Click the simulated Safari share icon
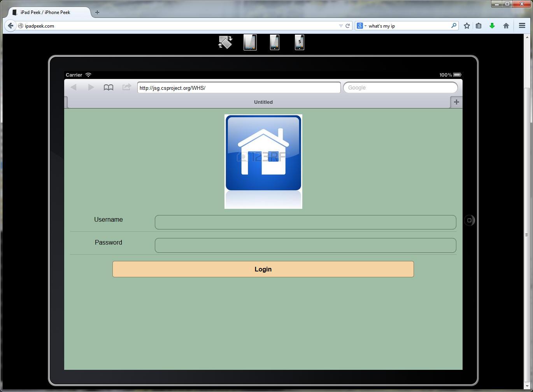 pyautogui.click(x=126, y=87)
